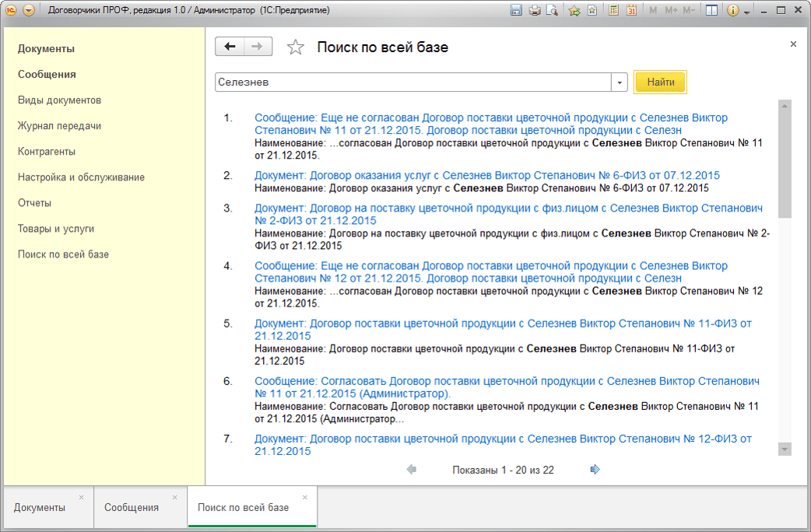Click the Print icon in title toolbar
The image size is (811, 532).
pos(534,11)
